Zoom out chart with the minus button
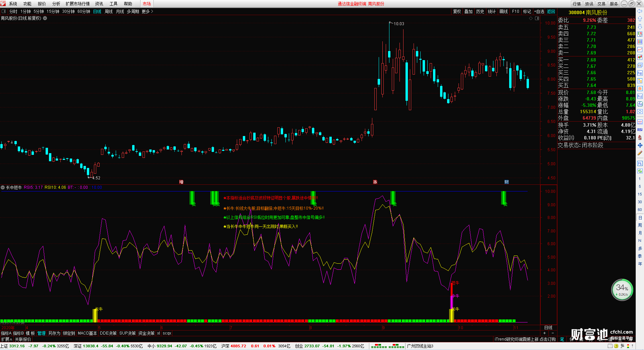 click(x=553, y=333)
